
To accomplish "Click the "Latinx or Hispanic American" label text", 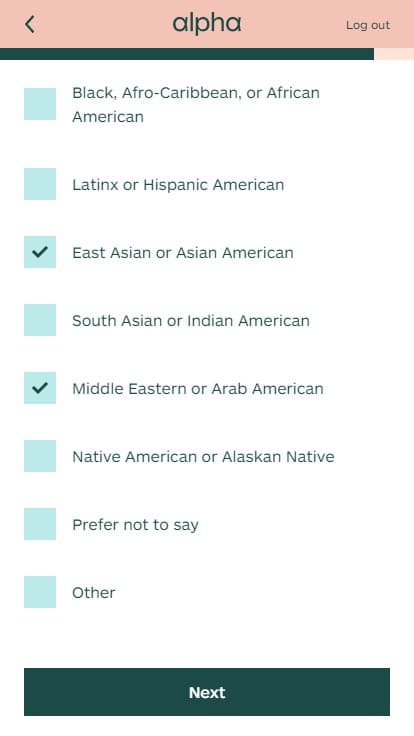I will pyautogui.click(x=178, y=184).
